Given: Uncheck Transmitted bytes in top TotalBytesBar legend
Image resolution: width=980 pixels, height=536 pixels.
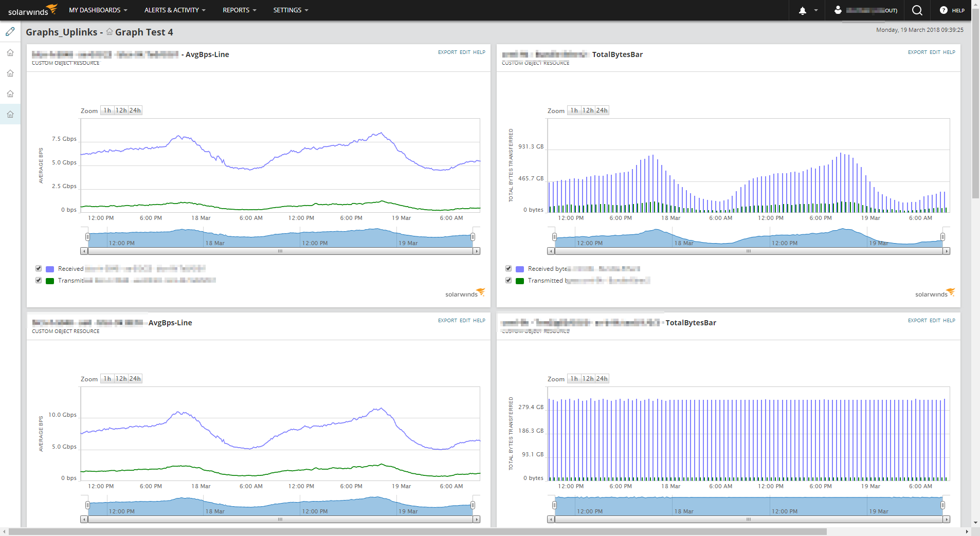Looking at the screenshot, I should (x=509, y=280).
